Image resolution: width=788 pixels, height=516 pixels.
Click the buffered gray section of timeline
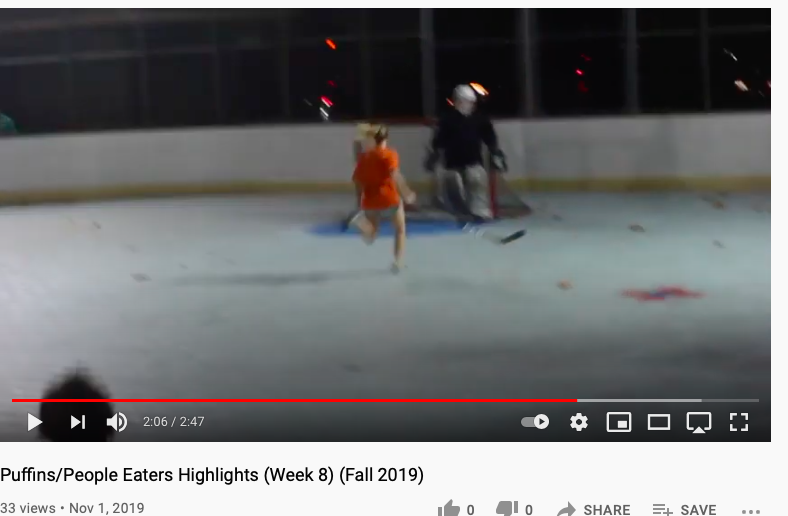pos(639,400)
